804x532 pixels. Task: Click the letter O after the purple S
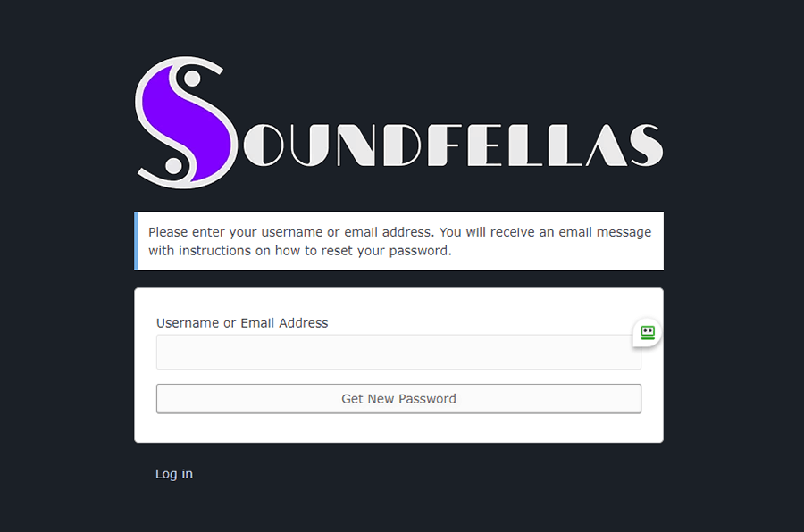tap(263, 145)
